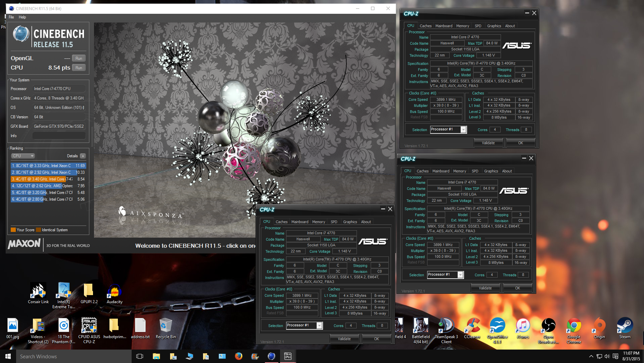Select the highlighted 4C/8T 3.40 GHz ranking row

[48, 179]
